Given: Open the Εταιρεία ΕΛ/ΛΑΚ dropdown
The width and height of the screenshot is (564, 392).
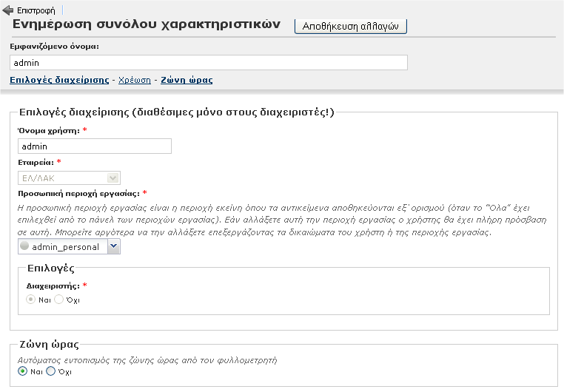Looking at the screenshot, I should 69,178.
